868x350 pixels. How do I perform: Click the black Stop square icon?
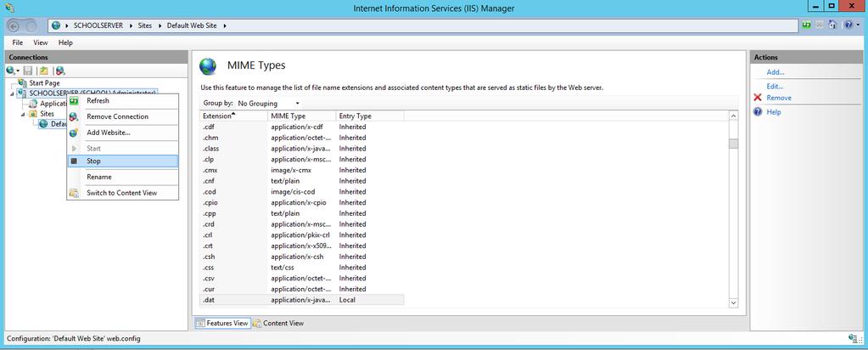click(74, 161)
